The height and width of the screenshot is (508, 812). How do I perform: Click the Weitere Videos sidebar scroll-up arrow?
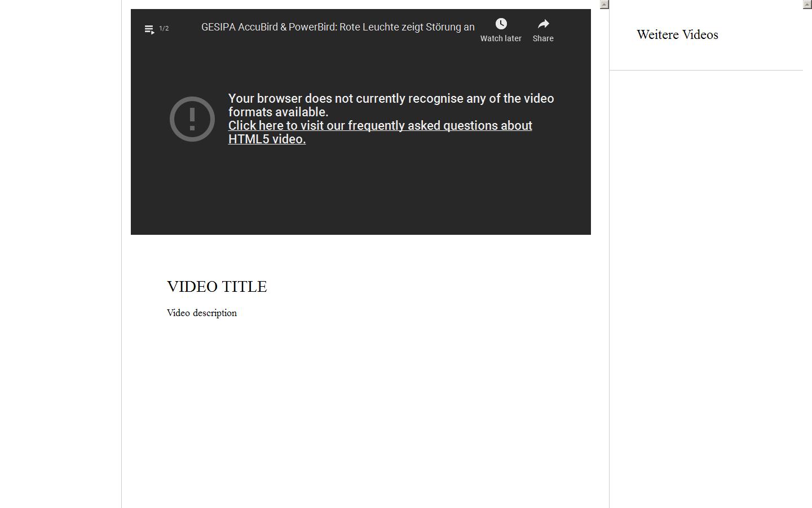click(807, 5)
